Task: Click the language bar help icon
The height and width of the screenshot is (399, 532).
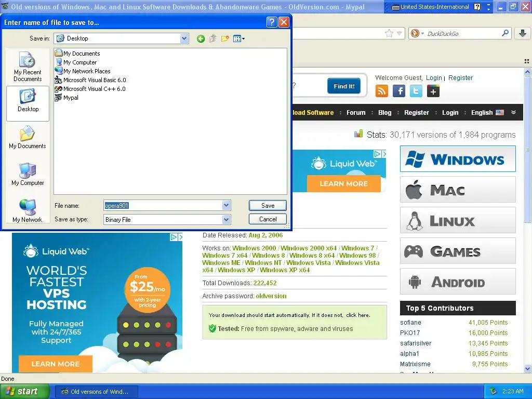Action: pyautogui.click(x=477, y=7)
